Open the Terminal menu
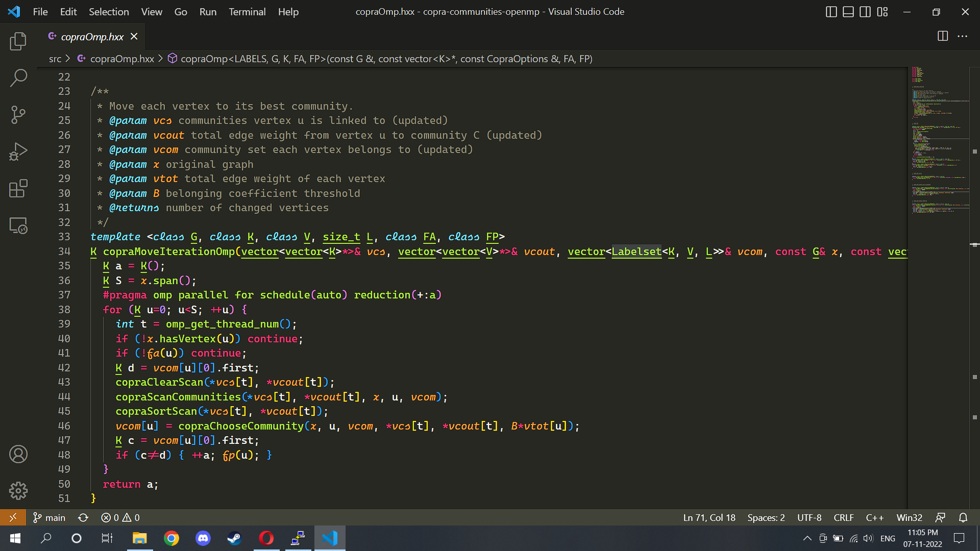The width and height of the screenshot is (980, 551). (x=247, y=12)
